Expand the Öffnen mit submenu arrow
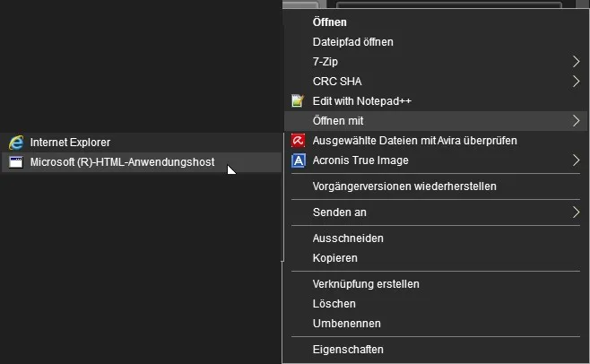Image resolution: width=590 pixels, height=364 pixels. tap(576, 120)
